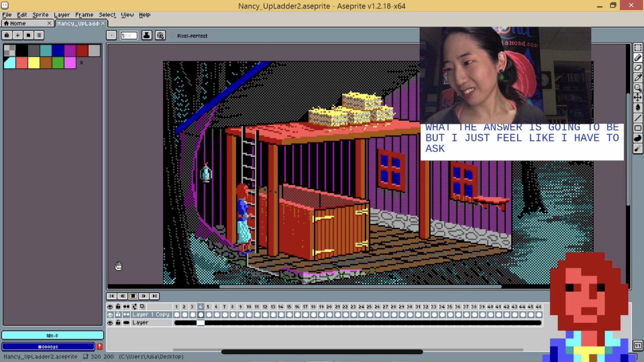The width and height of the screenshot is (644, 362).
Task: Pick the teal palette swatch
Action: click(46, 51)
